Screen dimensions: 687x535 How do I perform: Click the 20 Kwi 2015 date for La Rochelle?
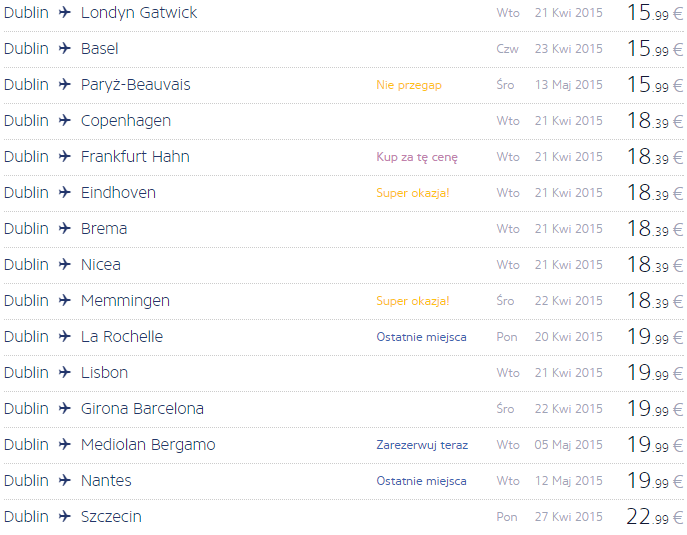[x=568, y=337]
